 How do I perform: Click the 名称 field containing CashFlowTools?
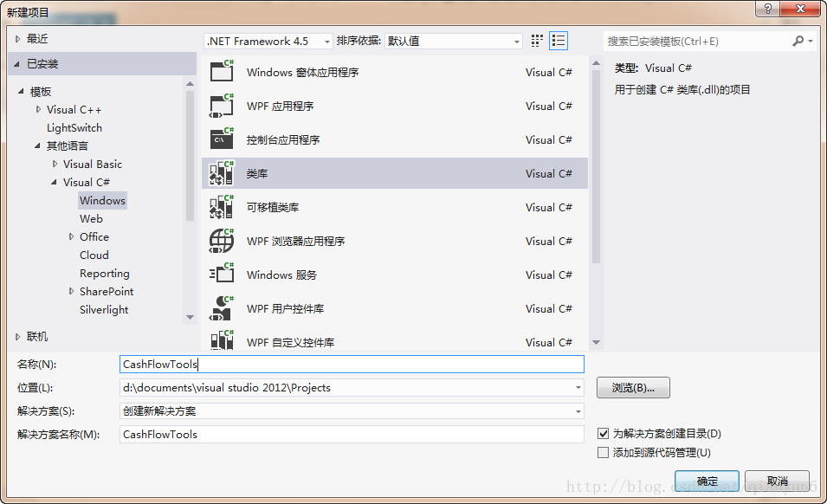tap(352, 364)
